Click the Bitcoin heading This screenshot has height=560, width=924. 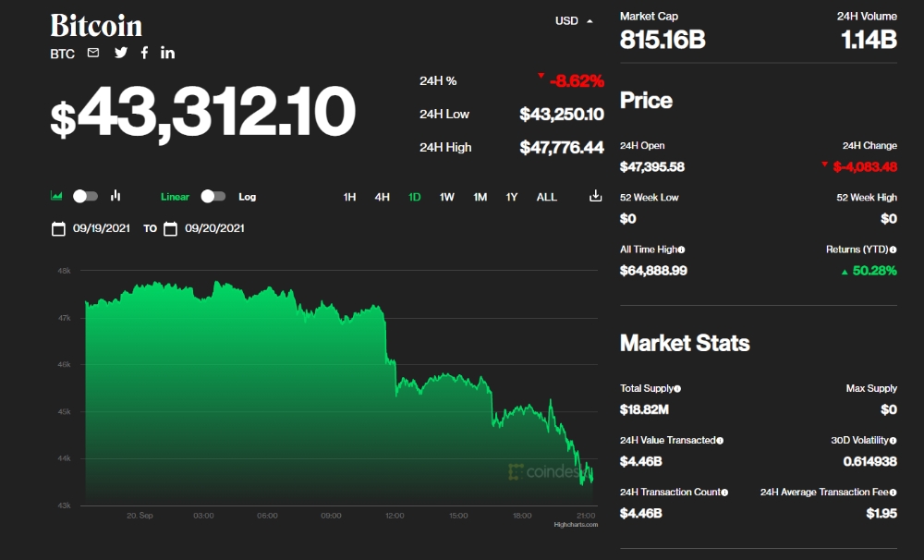(96, 26)
